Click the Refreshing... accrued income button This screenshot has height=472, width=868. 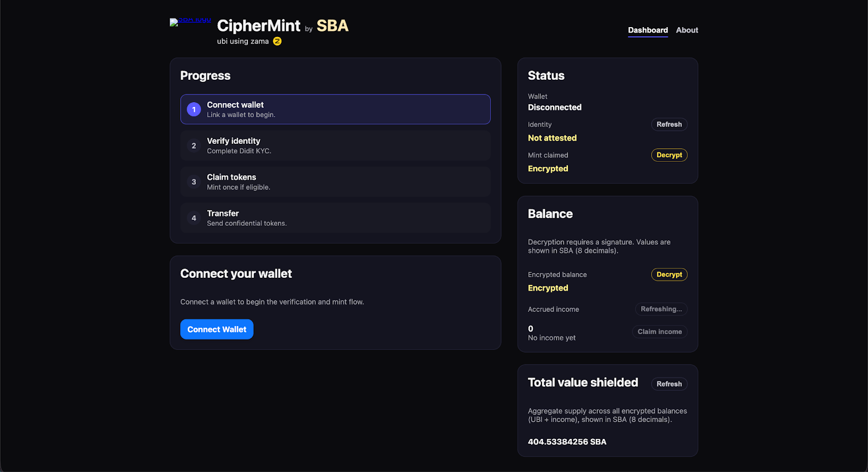661,309
